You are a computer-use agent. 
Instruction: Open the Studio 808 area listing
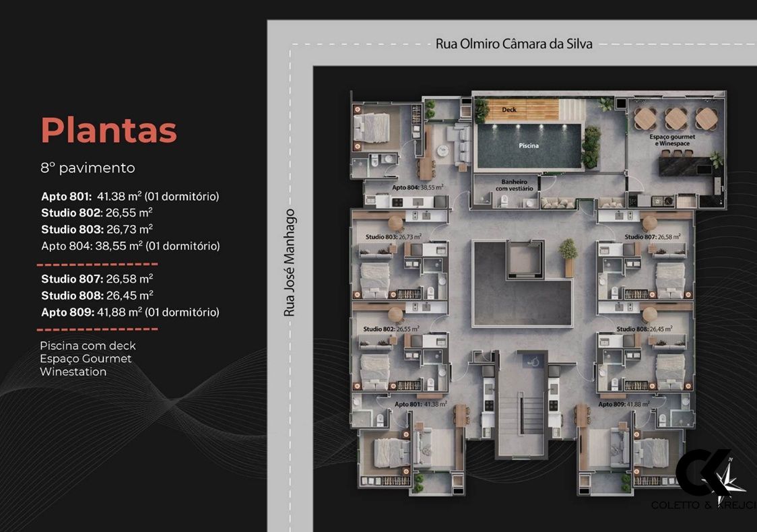96,295
